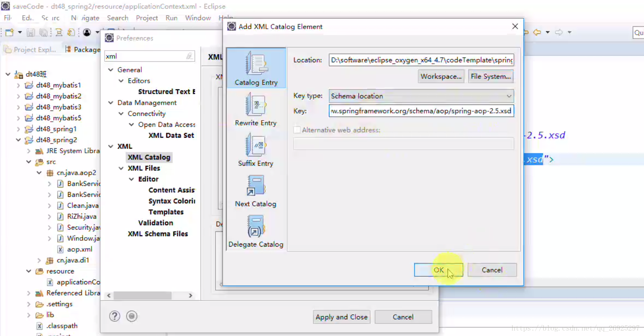This screenshot has height=336, width=644.
Task: Select the Catalog Entry icon
Action: coord(256,63)
